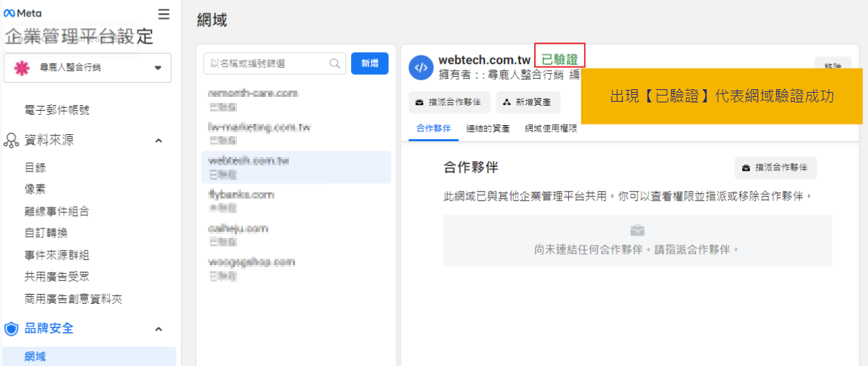Collapse the 品牌安全 section

coord(158,329)
